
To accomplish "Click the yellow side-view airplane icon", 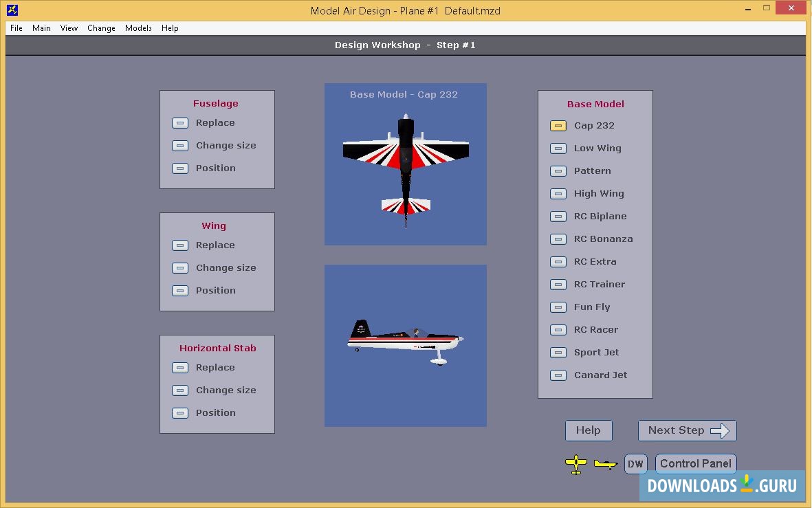I will click(606, 464).
